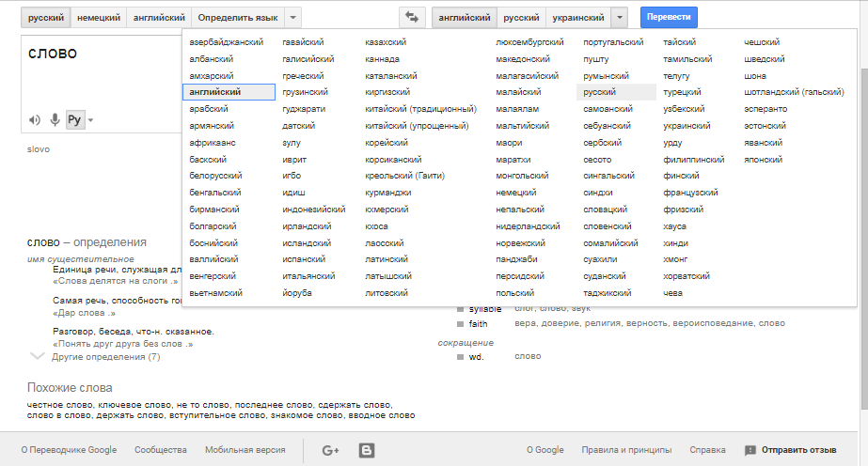
Task: Choose китайский (упрощенный) from list
Action: (417, 126)
